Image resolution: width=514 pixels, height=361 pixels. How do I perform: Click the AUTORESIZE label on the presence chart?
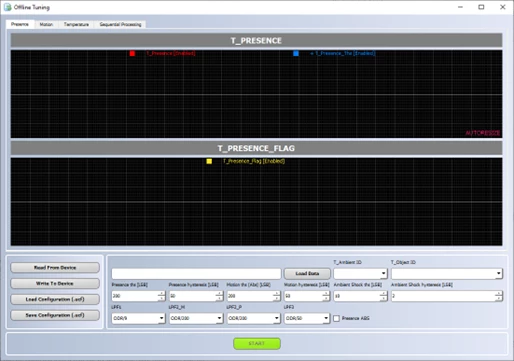(483, 133)
